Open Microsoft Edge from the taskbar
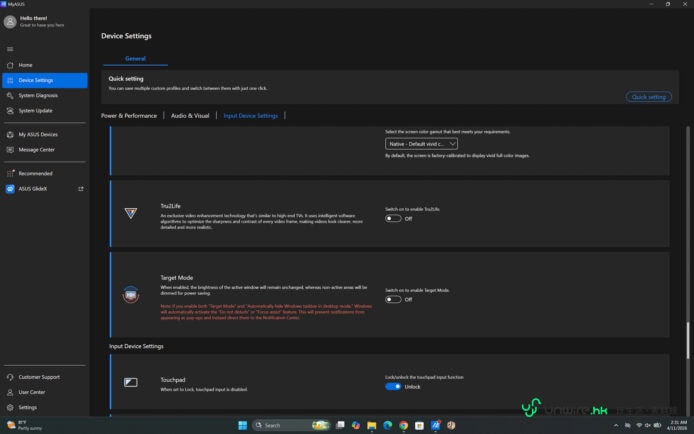 coord(388,425)
